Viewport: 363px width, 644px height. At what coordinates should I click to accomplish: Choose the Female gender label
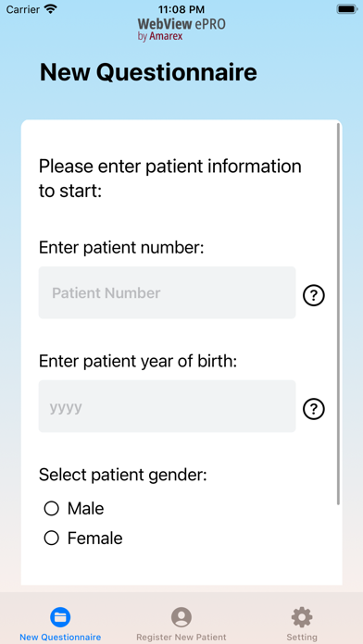click(95, 538)
